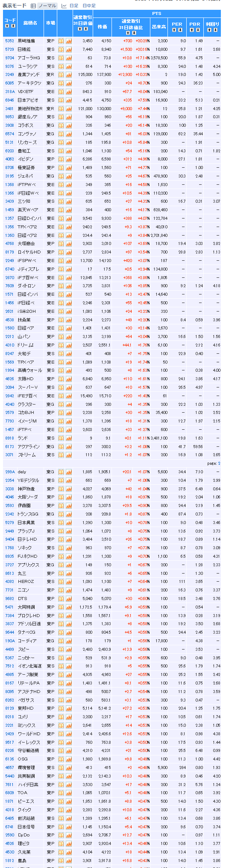Open stock code 299A link

pyautogui.click(x=10, y=472)
